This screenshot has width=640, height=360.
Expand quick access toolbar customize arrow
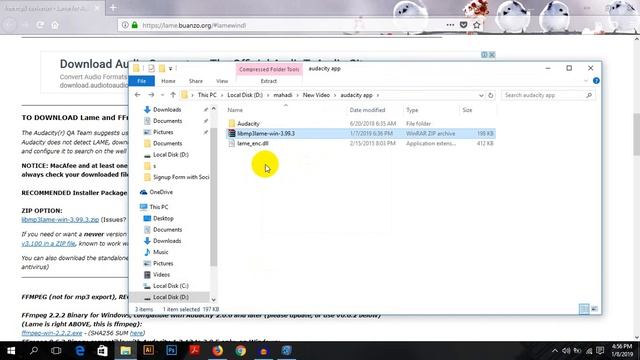[171, 69]
